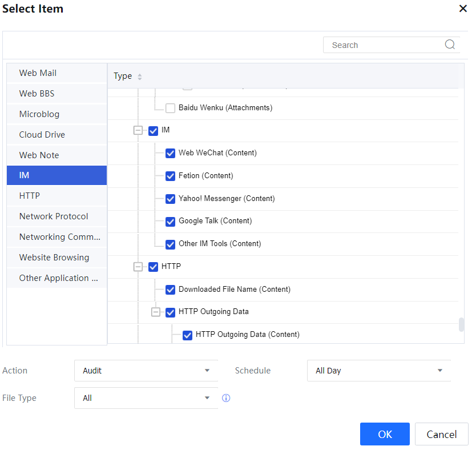Open the Schedule dropdown
The image size is (476, 450).
point(379,371)
